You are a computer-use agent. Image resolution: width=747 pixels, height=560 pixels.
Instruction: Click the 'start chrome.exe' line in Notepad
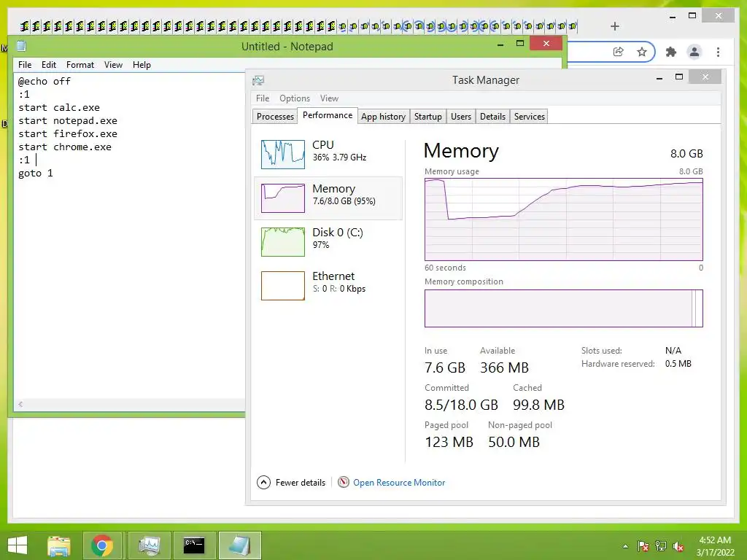tap(65, 147)
